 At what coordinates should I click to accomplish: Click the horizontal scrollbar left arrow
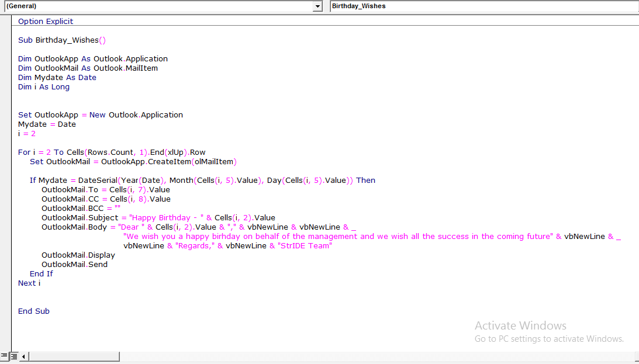point(22,356)
